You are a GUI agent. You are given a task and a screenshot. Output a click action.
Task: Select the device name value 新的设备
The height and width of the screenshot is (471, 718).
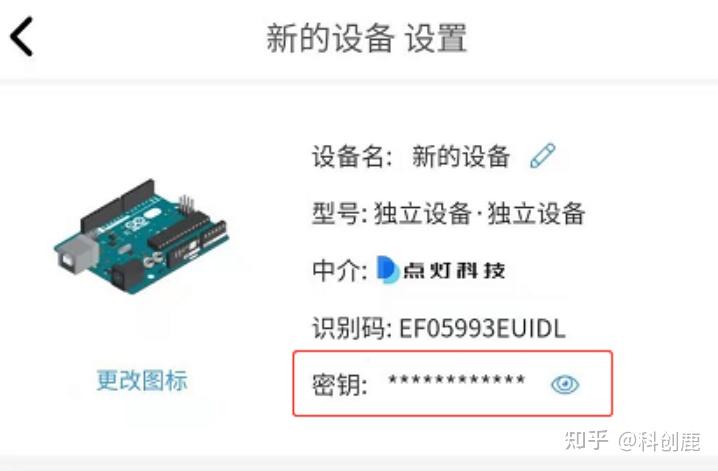(x=461, y=157)
